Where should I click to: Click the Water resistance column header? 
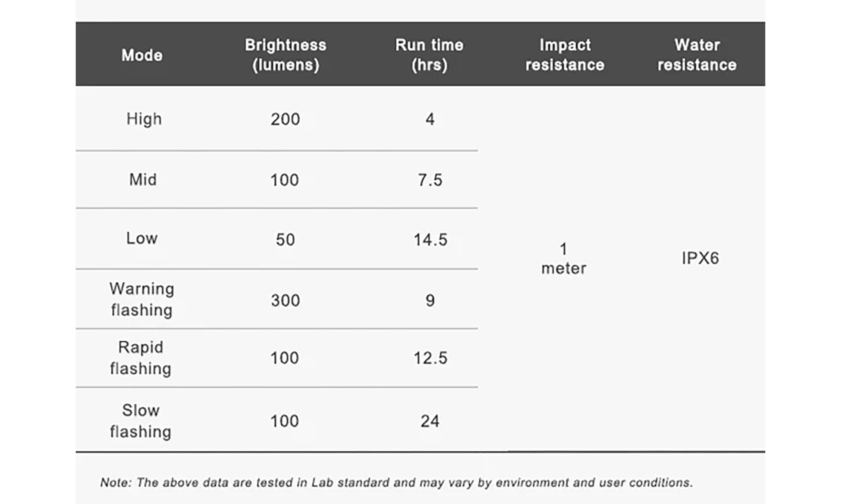pyautogui.click(x=697, y=55)
